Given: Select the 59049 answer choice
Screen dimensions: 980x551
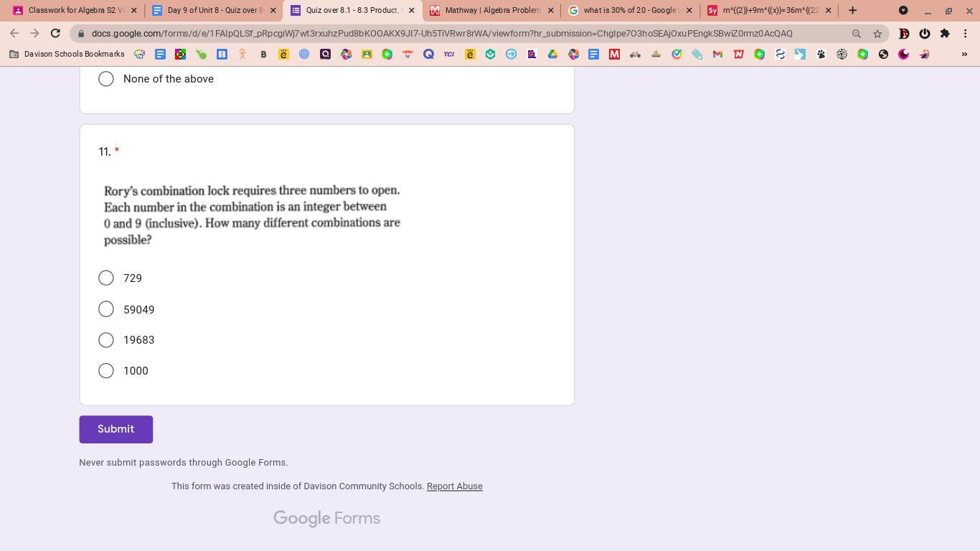Looking at the screenshot, I should coord(106,309).
